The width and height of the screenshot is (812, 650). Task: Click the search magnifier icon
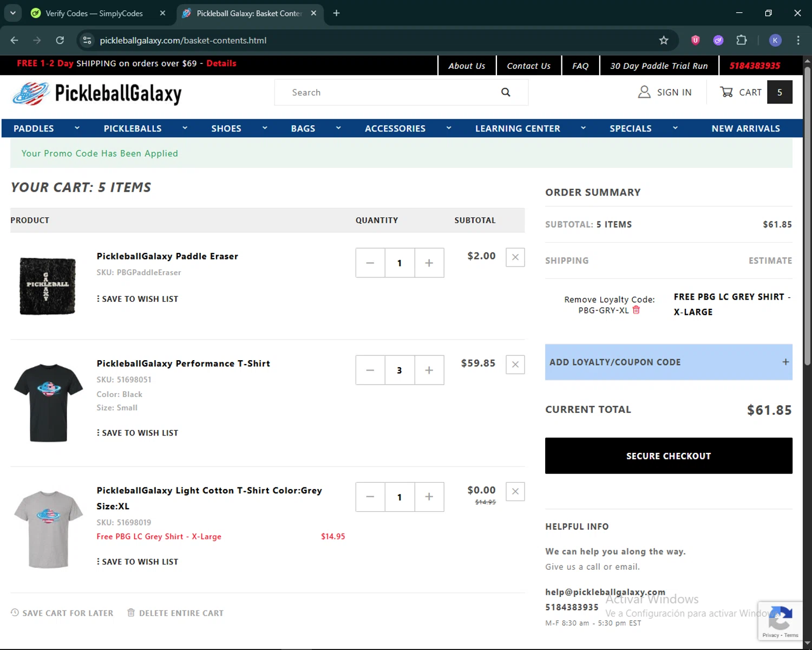click(x=506, y=92)
